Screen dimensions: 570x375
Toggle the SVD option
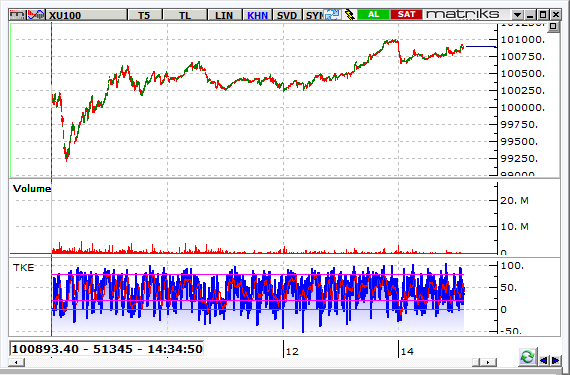[x=287, y=15]
